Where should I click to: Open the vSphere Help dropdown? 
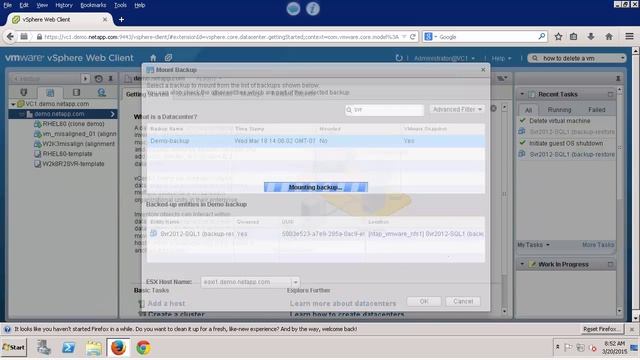[x=501, y=58]
